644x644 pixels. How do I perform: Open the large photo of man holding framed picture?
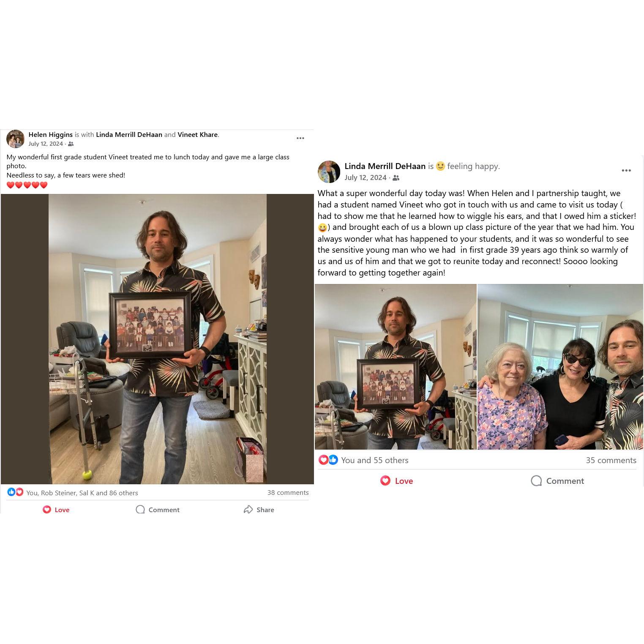[157, 339]
